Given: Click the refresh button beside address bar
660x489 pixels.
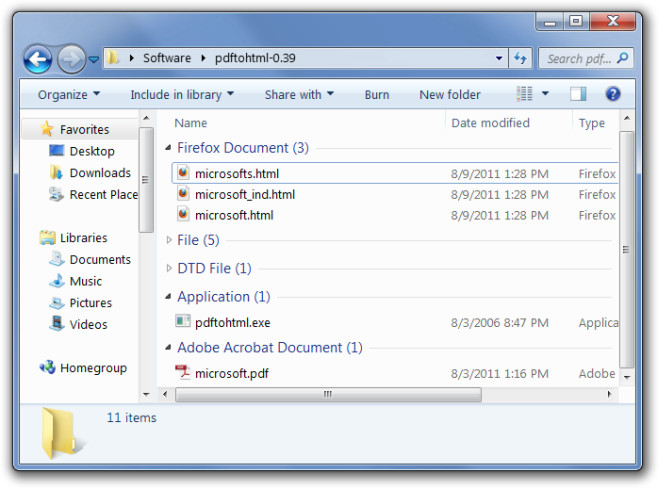Looking at the screenshot, I should click(x=521, y=59).
